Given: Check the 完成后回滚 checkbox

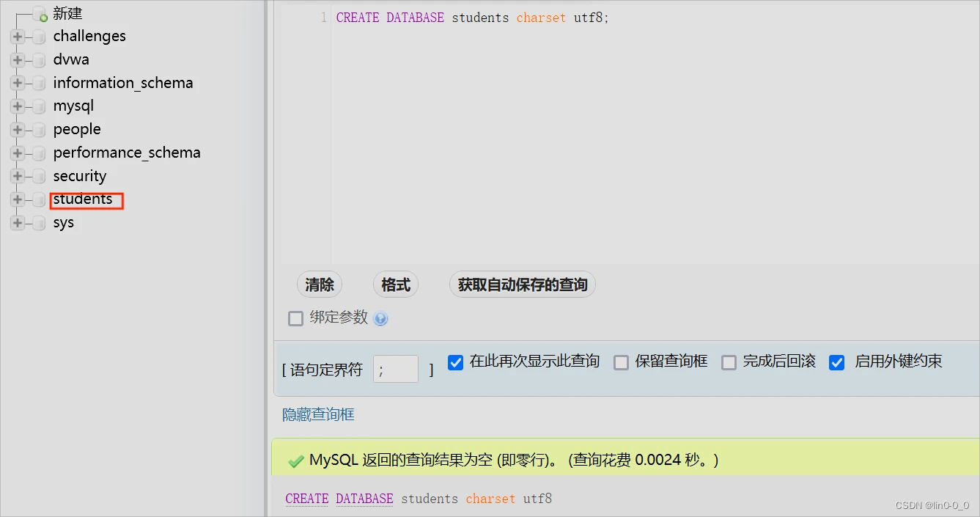Looking at the screenshot, I should [x=729, y=362].
